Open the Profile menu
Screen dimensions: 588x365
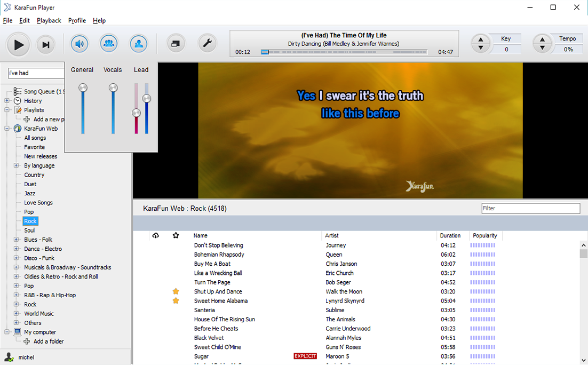tap(77, 20)
